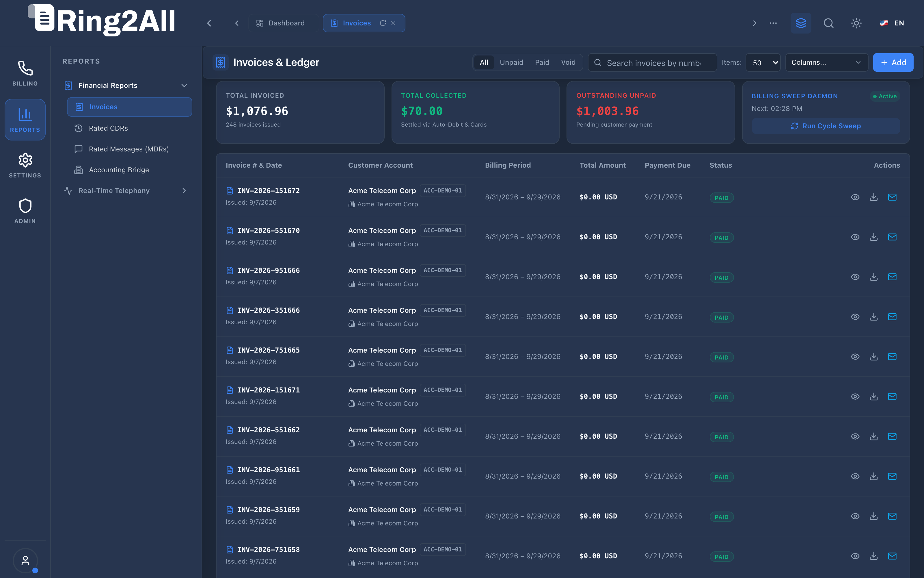This screenshot has width=924, height=578.
Task: View invoice INV-2026-951666 with eye icon
Action: [x=855, y=277]
